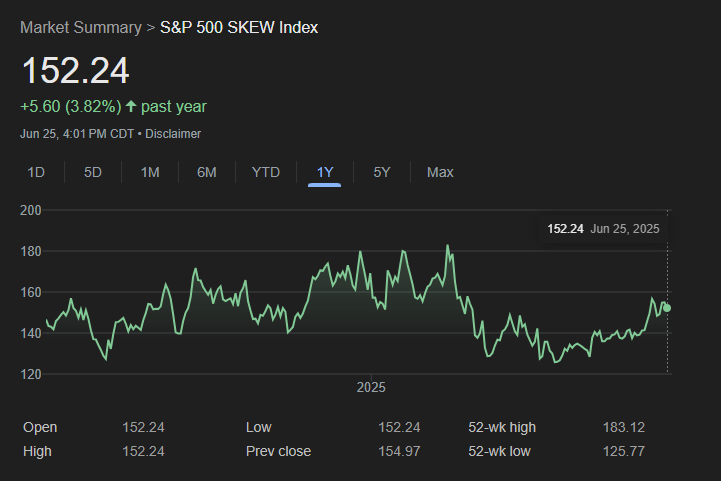
Task: Click the Low label
Action: (258, 427)
